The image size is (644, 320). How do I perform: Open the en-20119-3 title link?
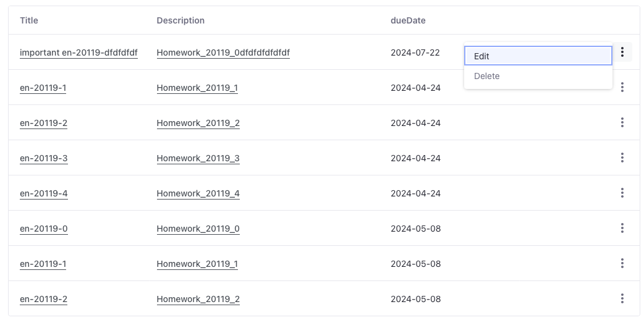[x=43, y=159]
